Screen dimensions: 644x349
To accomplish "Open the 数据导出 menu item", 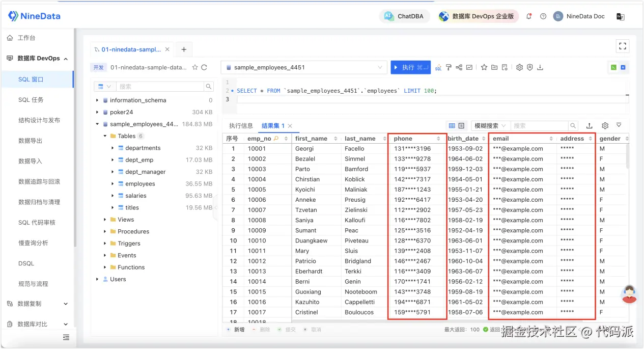I will click(x=31, y=141).
